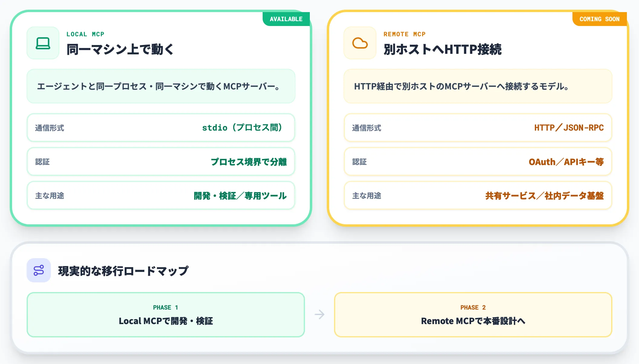
Task: Click the REMOTE MCP label
Action: (405, 34)
